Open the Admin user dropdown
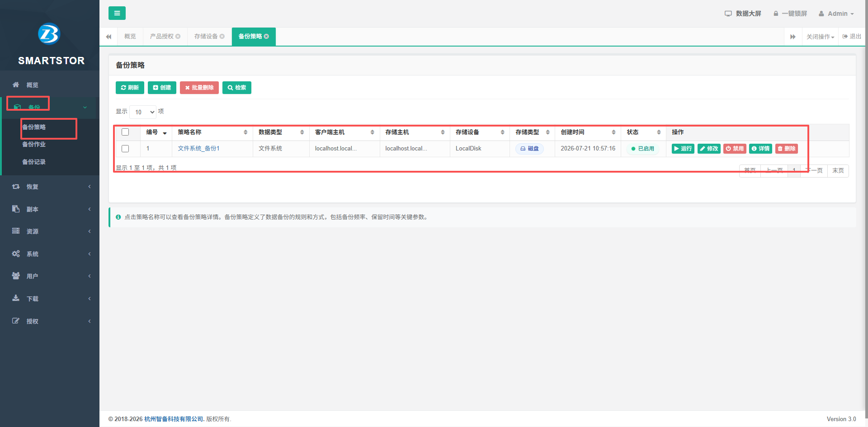Viewport: 868px width, 427px height. [x=836, y=14]
